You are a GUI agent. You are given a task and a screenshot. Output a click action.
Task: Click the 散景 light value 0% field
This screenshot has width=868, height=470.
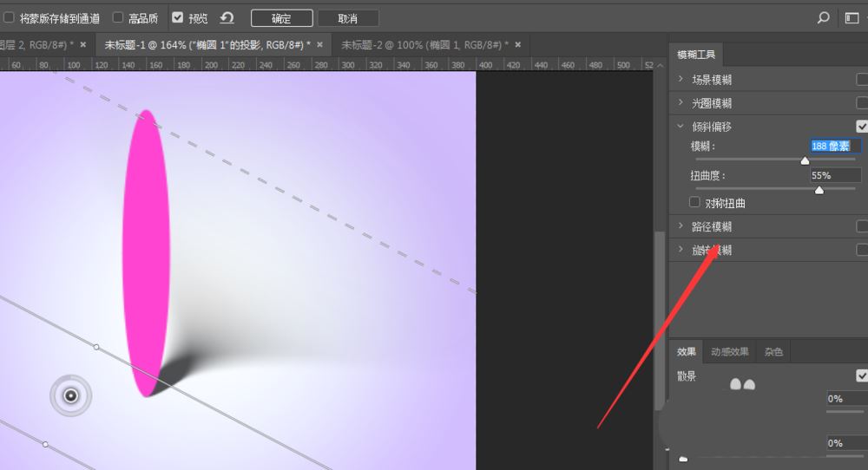coord(847,399)
